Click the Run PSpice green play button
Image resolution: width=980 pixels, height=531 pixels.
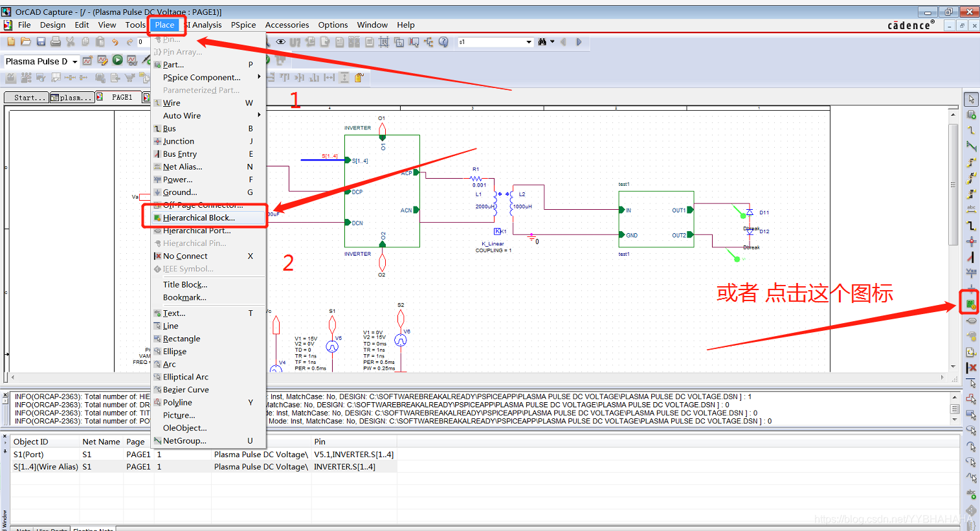pyautogui.click(x=117, y=60)
